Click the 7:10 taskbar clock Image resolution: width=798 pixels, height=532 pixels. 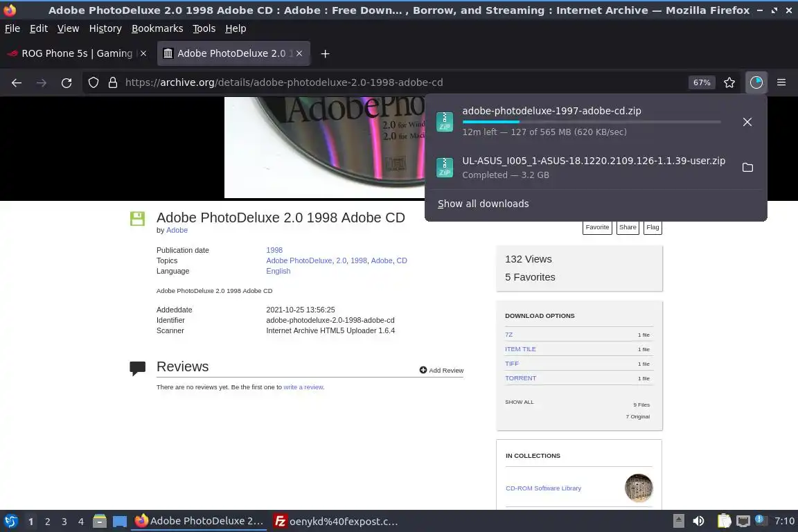click(783, 521)
